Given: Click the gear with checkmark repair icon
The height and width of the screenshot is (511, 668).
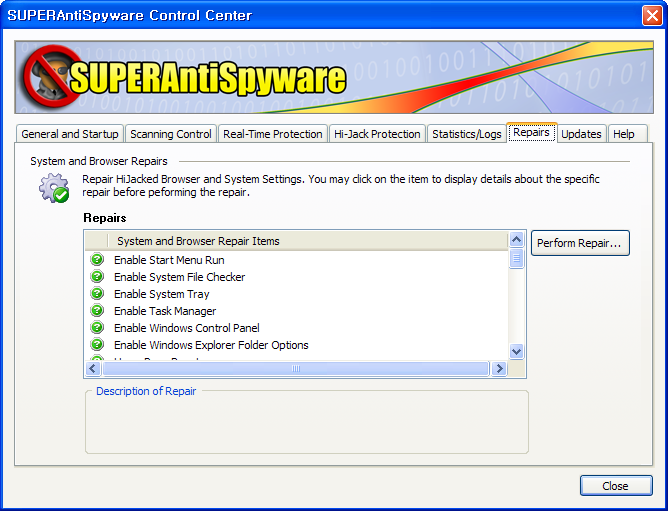Looking at the screenshot, I should point(54,188).
